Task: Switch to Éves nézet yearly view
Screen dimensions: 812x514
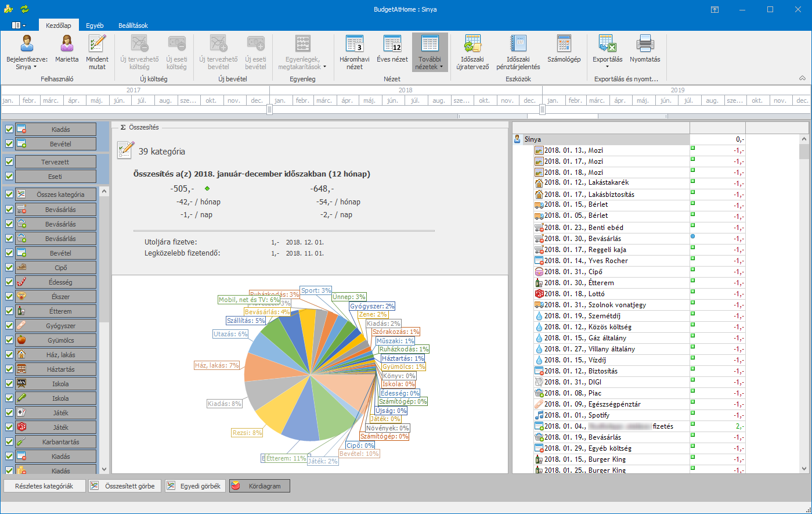Action: coord(392,52)
